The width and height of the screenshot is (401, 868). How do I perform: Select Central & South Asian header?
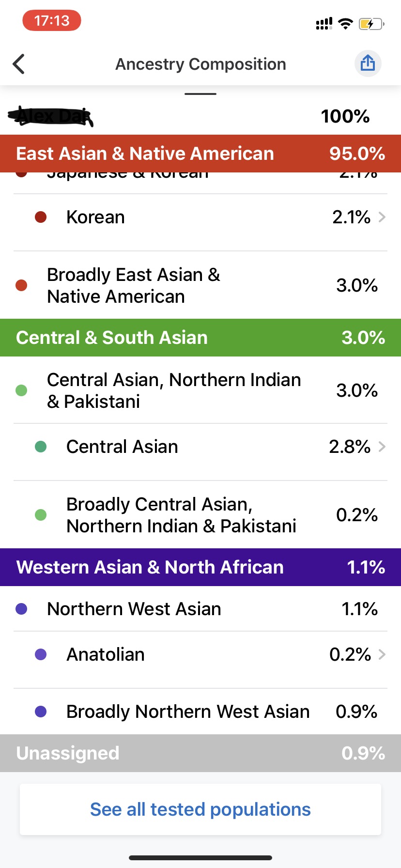coord(200,338)
